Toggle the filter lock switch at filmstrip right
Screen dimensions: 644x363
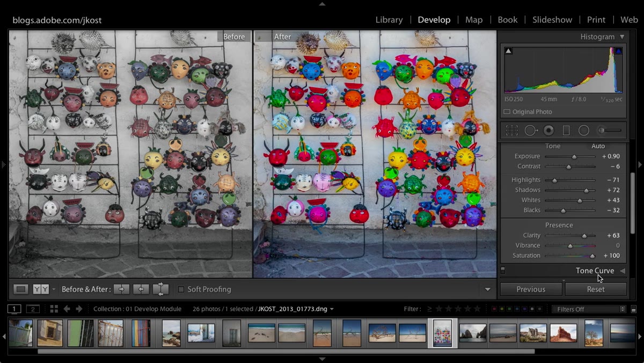coord(634,309)
